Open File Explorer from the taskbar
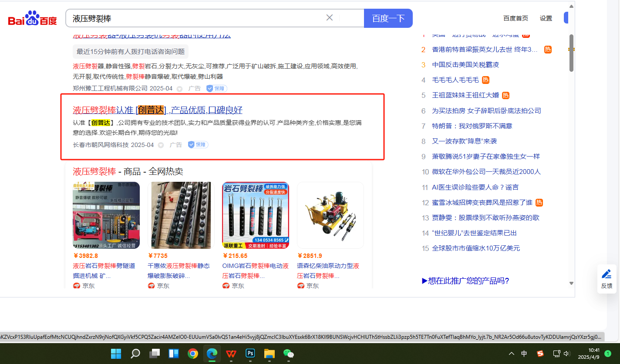Viewport: 620px width, 364px height. [x=270, y=354]
